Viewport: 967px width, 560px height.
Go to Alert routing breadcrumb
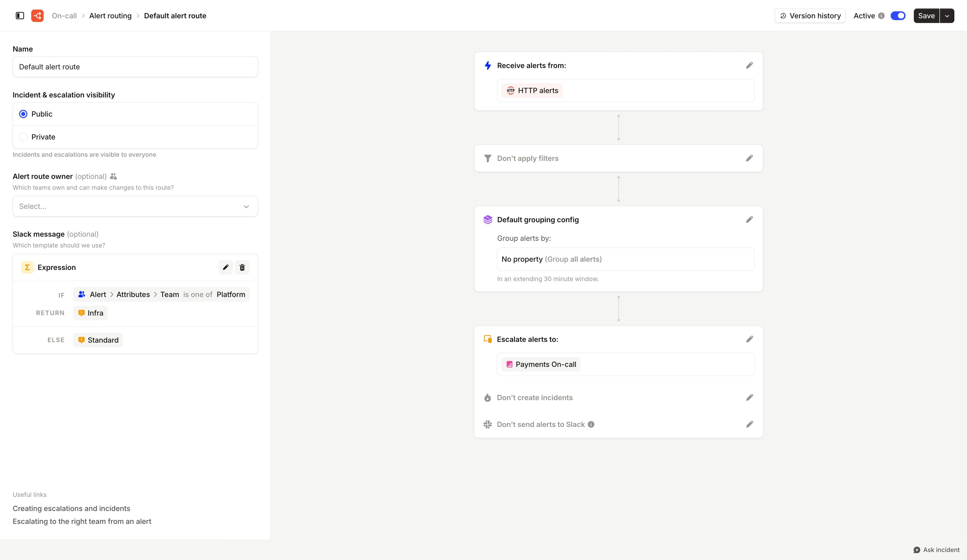point(110,16)
